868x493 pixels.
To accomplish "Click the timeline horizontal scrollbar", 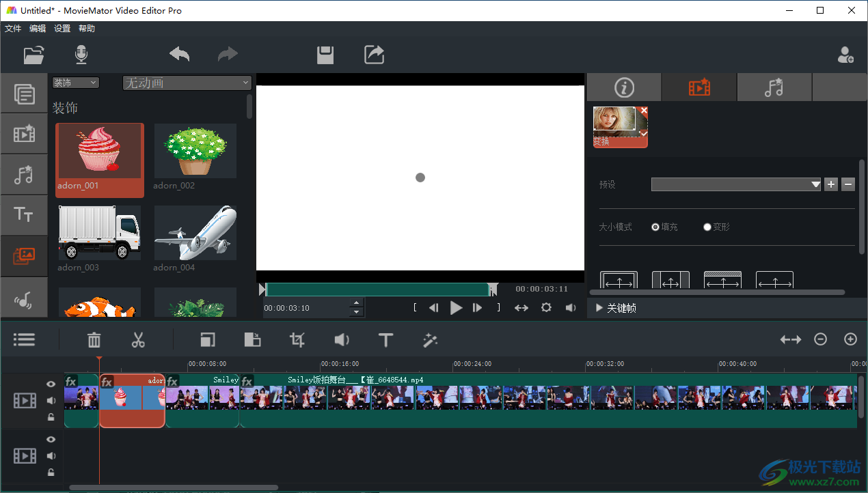I will pos(174,488).
